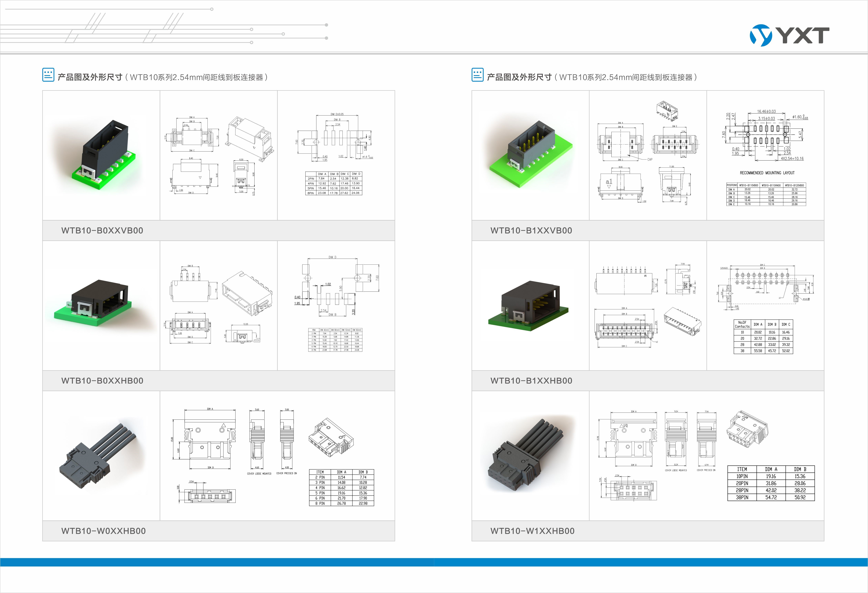Click the WTB10-B1XXHB00 model label

(x=531, y=380)
